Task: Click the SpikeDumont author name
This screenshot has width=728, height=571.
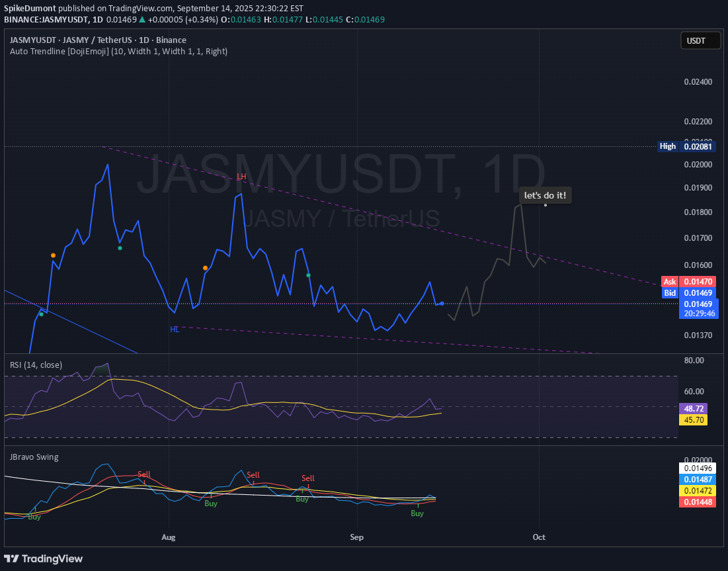Action: tap(30, 9)
